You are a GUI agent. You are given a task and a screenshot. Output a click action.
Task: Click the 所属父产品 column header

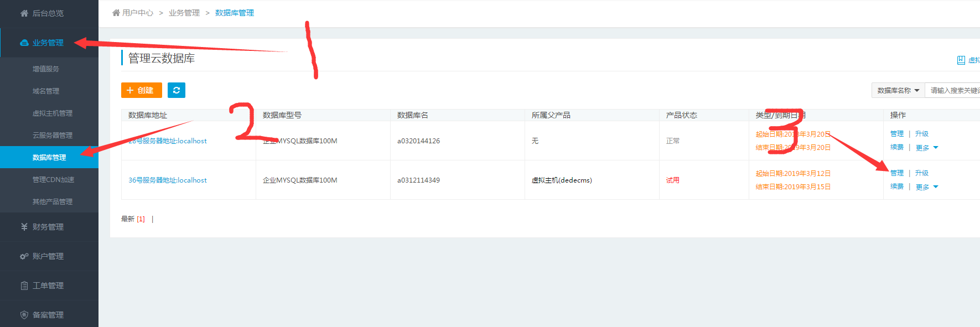[x=551, y=115]
